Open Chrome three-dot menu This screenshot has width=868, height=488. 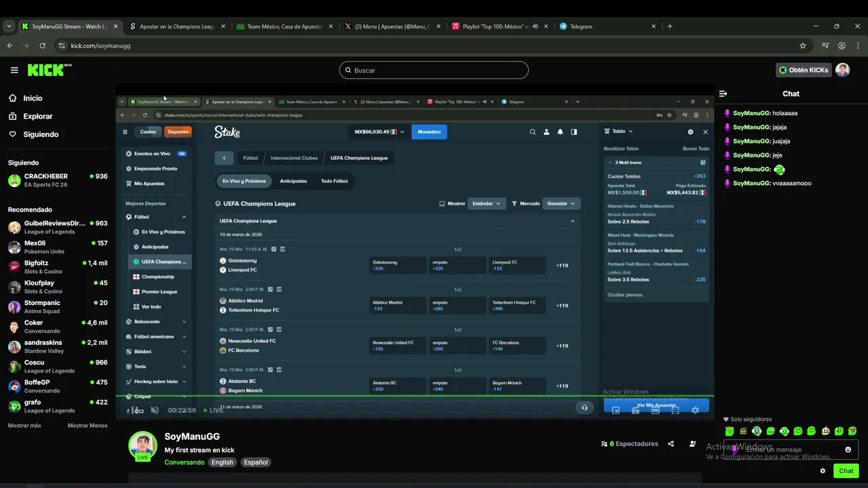coord(857,45)
